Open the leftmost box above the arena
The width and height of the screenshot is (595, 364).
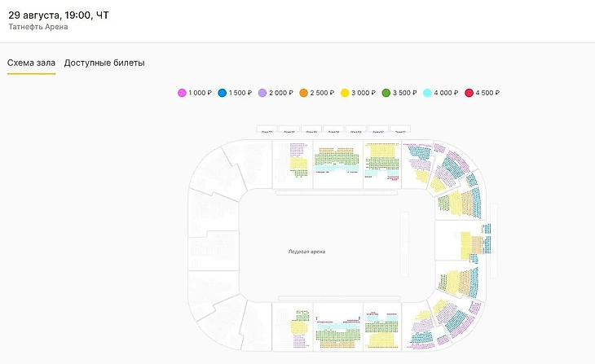(267, 130)
